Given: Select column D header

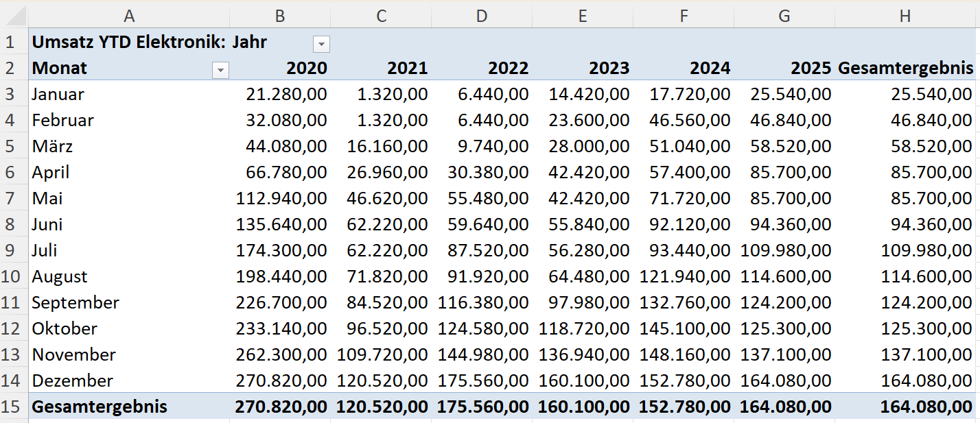Looking at the screenshot, I should pos(481,16).
